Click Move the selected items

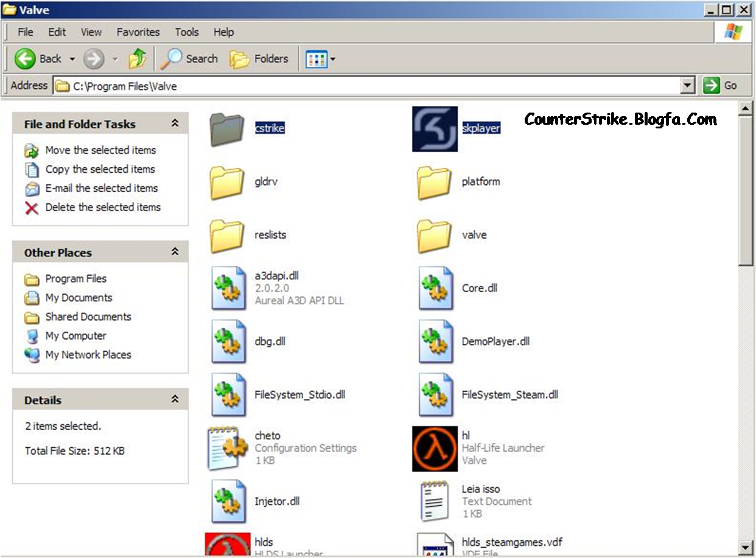tap(100, 150)
